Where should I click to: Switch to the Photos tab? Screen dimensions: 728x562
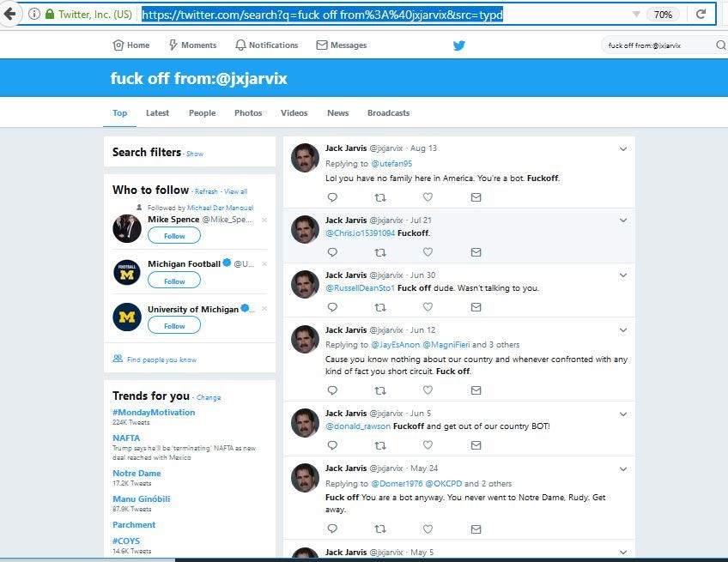click(x=248, y=112)
